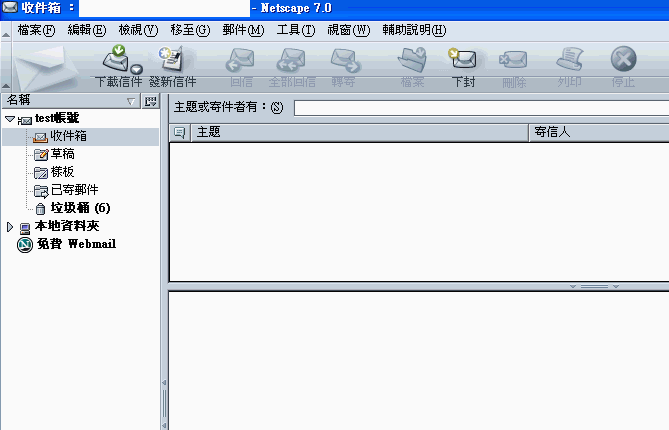The image size is (669, 430).
Task: Expand the 本地資料夾 local folders
Action: click(10, 227)
